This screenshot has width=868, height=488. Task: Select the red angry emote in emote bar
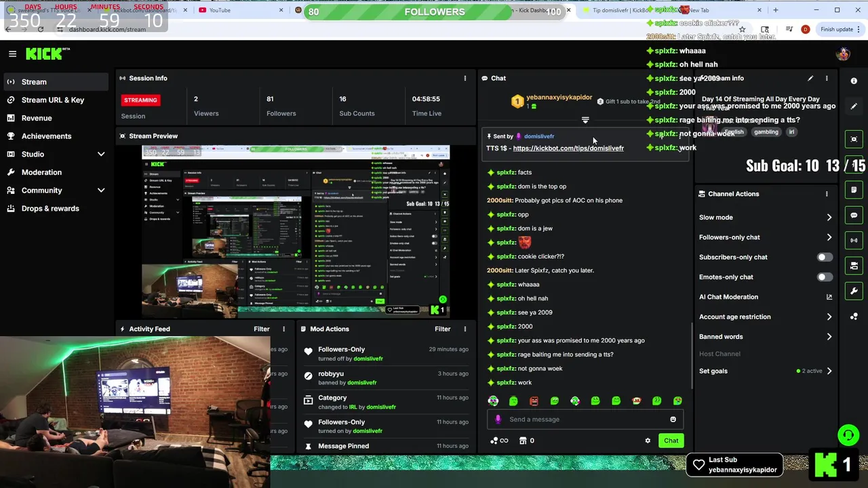click(x=534, y=401)
